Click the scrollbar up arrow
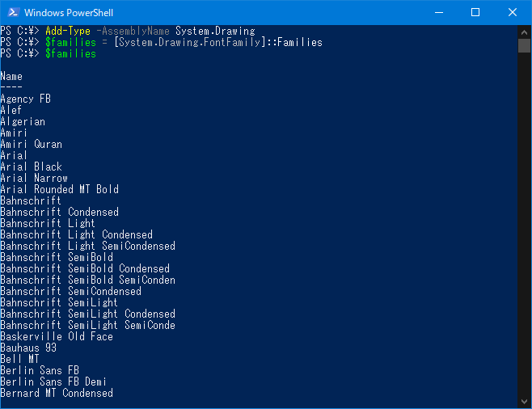 coord(524,31)
